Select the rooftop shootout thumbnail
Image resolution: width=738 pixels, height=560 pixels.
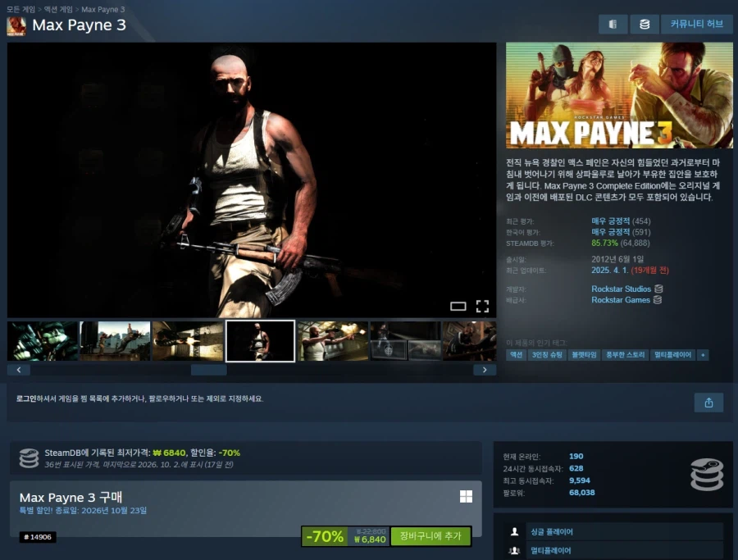click(x=116, y=341)
